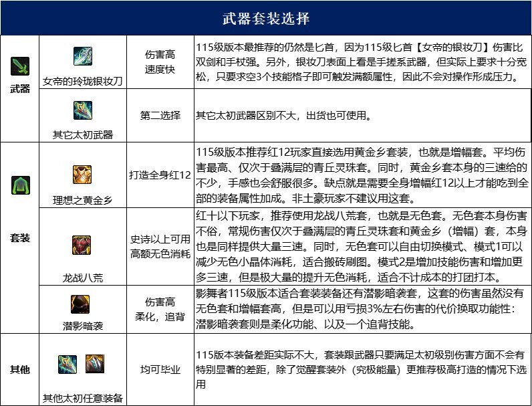Viewport: 532px width, 406px height.
Task: Click the item name 潜影暗袭
Action: coord(83,326)
